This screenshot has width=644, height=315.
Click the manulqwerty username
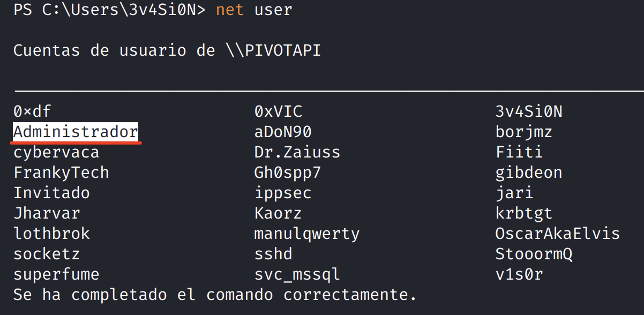click(x=307, y=234)
